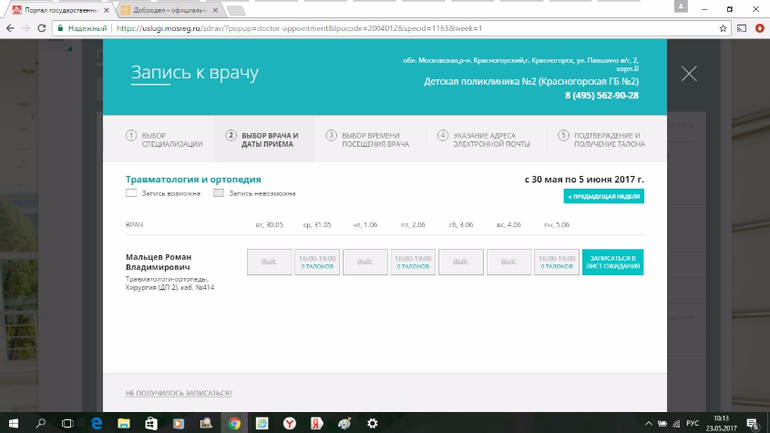Open Microsoft Edge from taskbar
Screen dimensions: 770x433
pos(96,423)
